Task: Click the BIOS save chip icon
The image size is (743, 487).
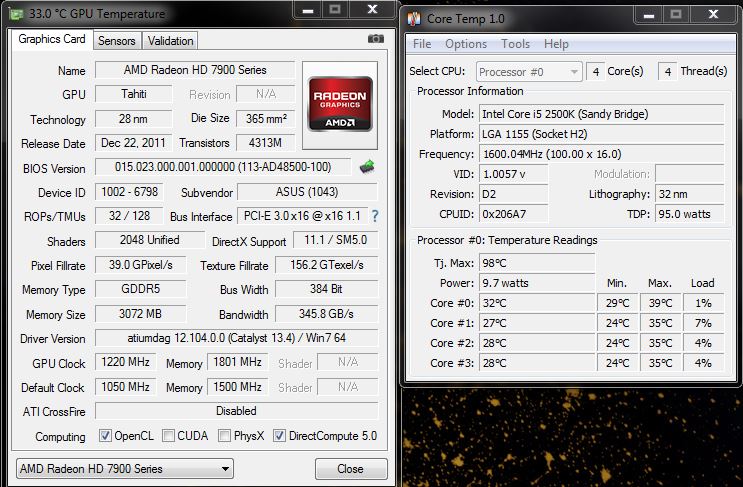Action: 367,167
